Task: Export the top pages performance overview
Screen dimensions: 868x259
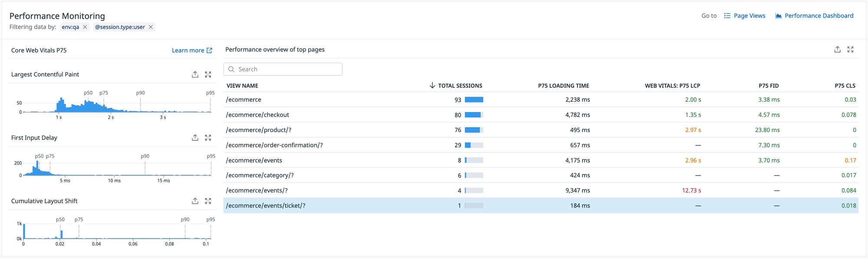Action: pos(837,50)
